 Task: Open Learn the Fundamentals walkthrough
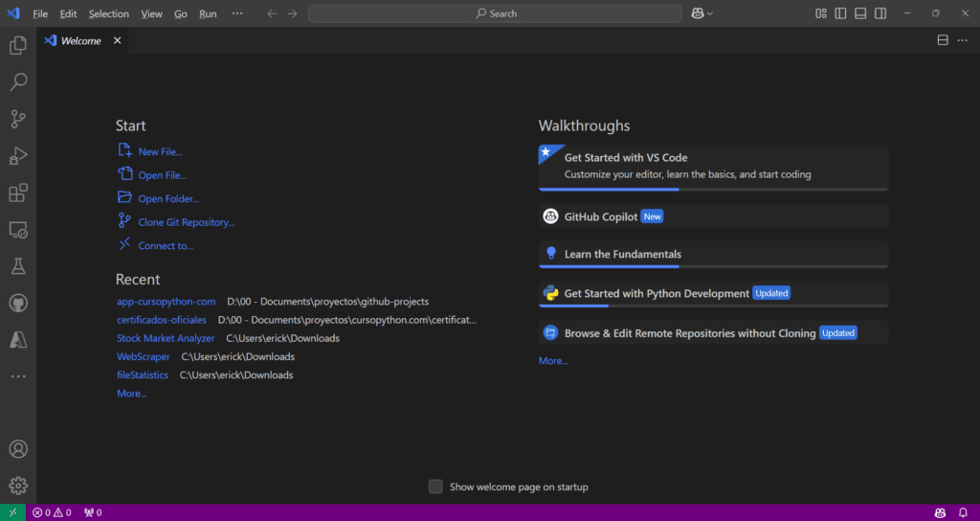pyautogui.click(x=713, y=255)
